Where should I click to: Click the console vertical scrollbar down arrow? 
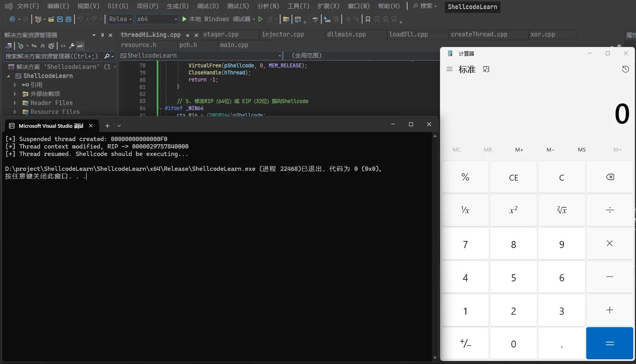(x=435, y=358)
